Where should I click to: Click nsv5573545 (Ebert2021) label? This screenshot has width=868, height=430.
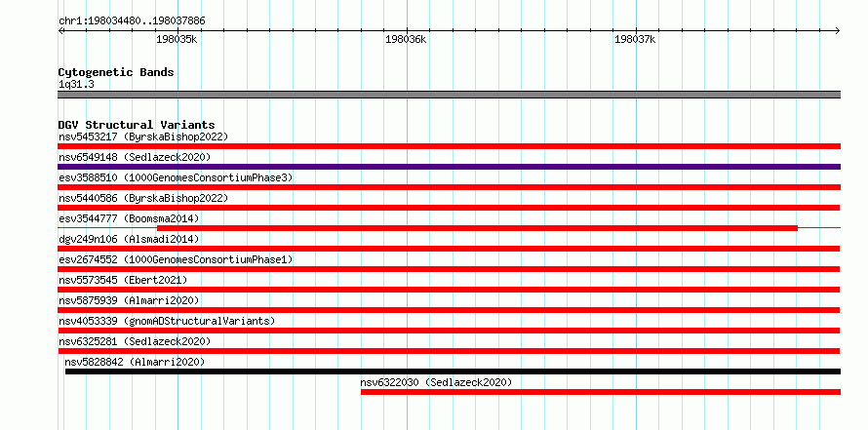pyautogui.click(x=123, y=280)
